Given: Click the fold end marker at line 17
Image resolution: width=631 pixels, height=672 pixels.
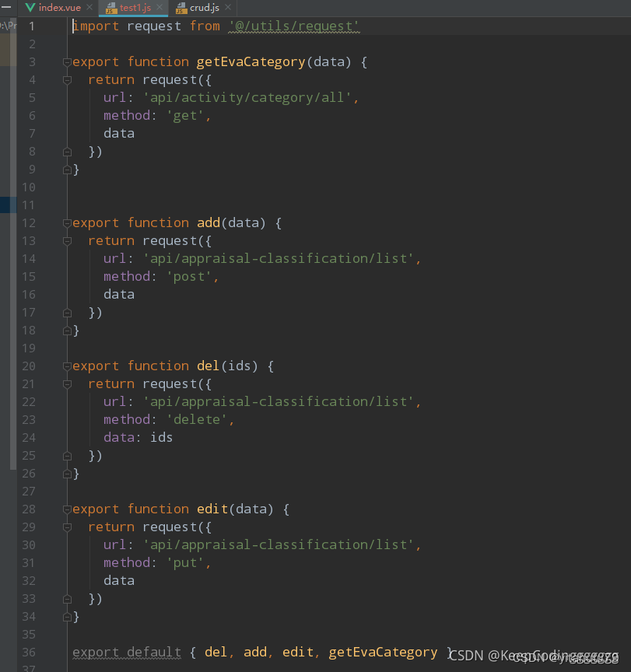Looking at the screenshot, I should click(x=67, y=313).
